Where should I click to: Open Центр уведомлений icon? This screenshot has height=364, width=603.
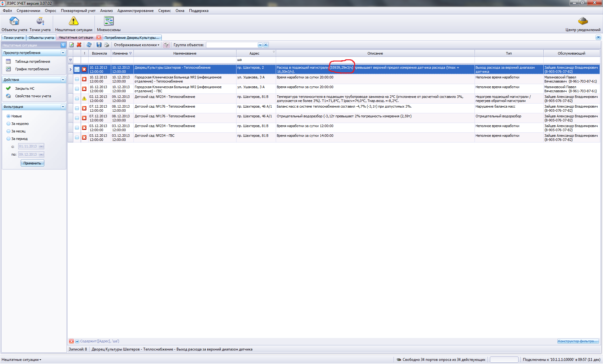pos(583,24)
